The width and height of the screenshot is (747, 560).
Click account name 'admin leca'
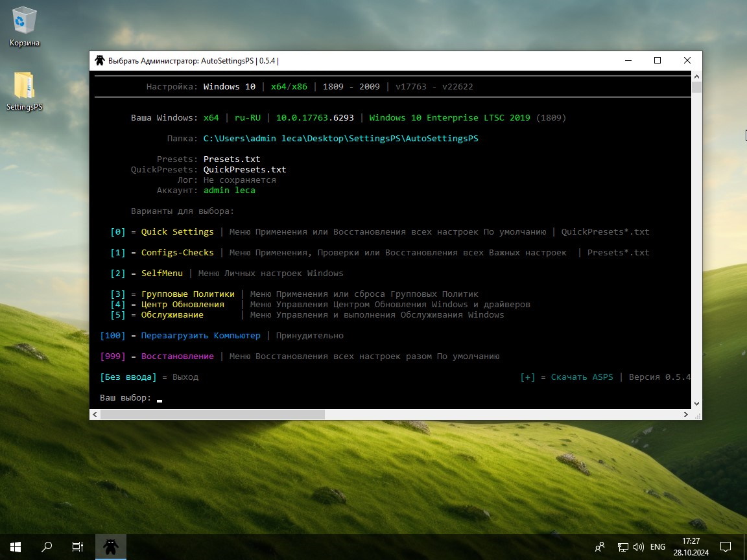(x=229, y=190)
